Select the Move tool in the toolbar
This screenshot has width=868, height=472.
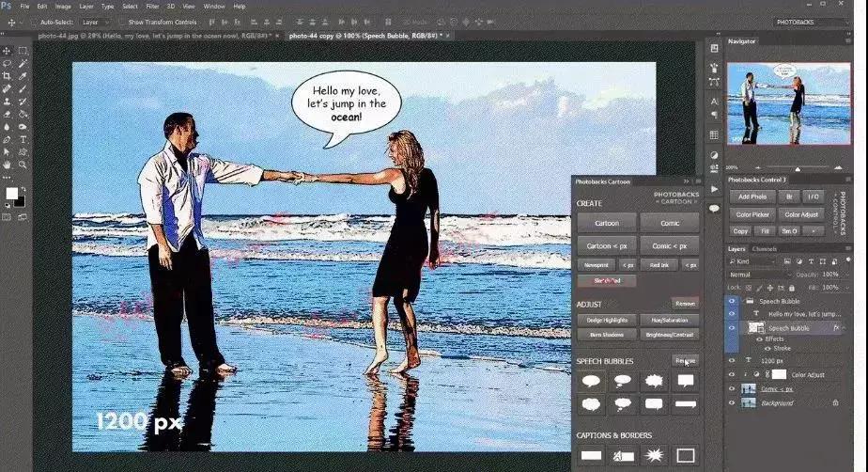7,51
